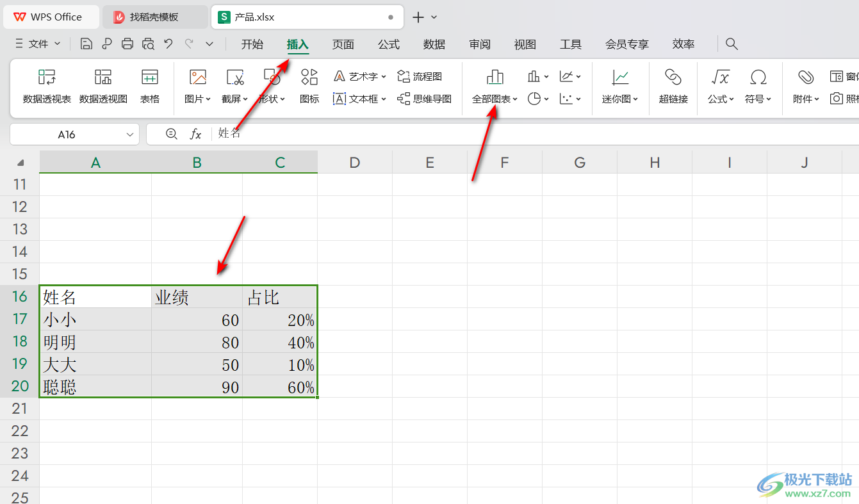Switch to the 找稻壳模板 document tab
This screenshot has height=504, width=859.
[155, 17]
